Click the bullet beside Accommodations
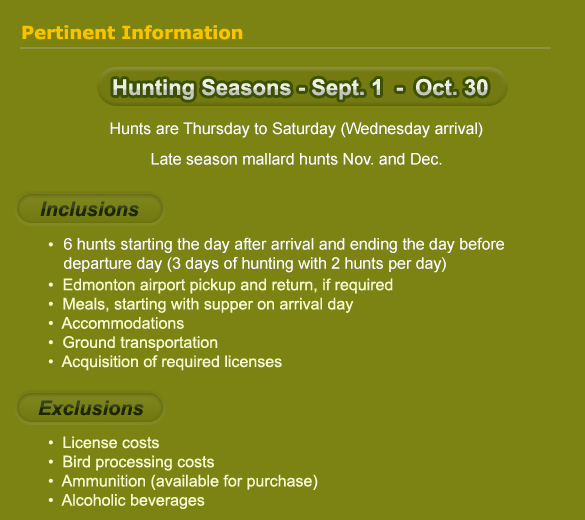The height and width of the screenshot is (520, 585). coord(51,323)
